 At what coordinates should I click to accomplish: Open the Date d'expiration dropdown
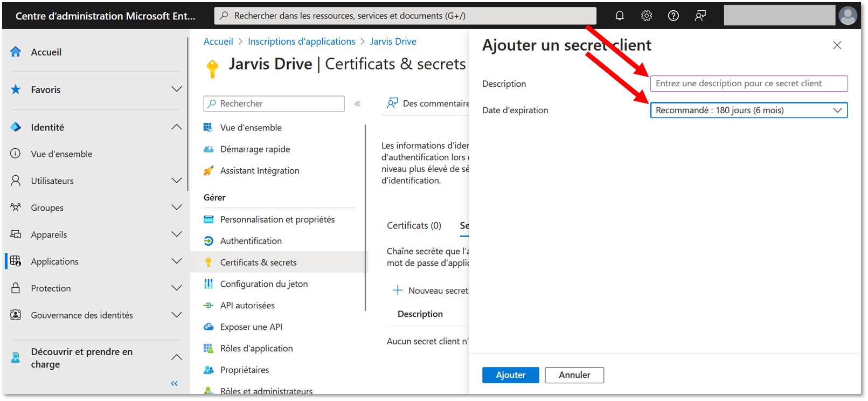tap(748, 110)
